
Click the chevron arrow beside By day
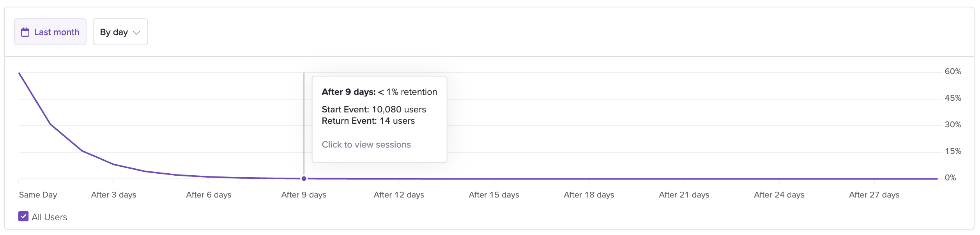[136, 32]
